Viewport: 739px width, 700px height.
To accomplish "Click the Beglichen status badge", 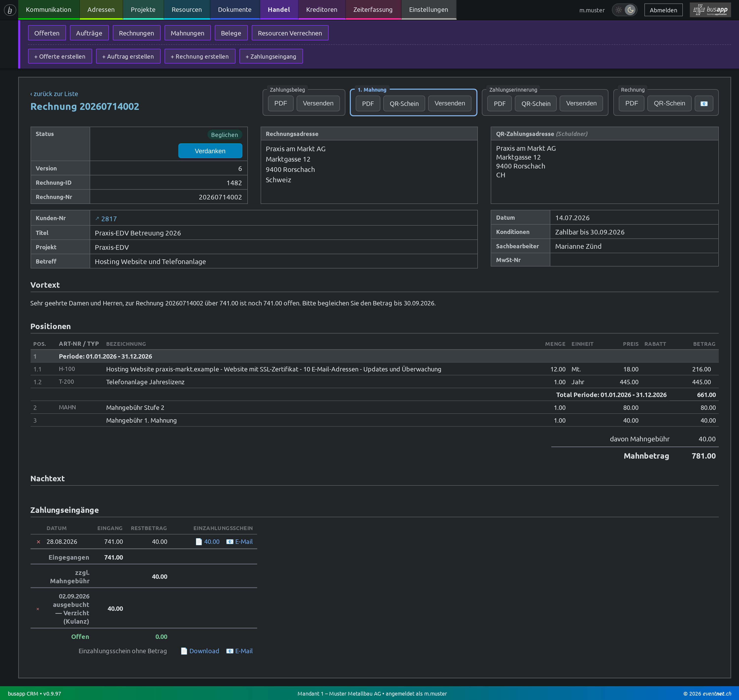I will (x=224, y=135).
